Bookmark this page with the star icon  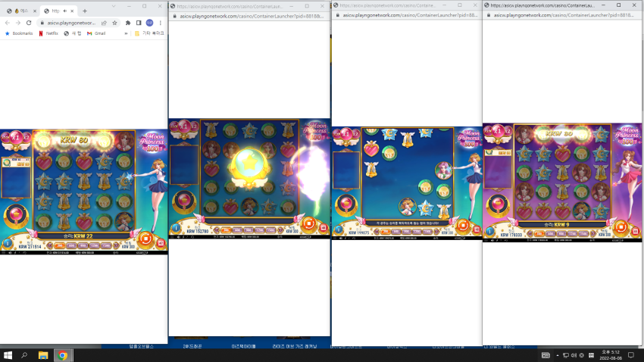(114, 23)
